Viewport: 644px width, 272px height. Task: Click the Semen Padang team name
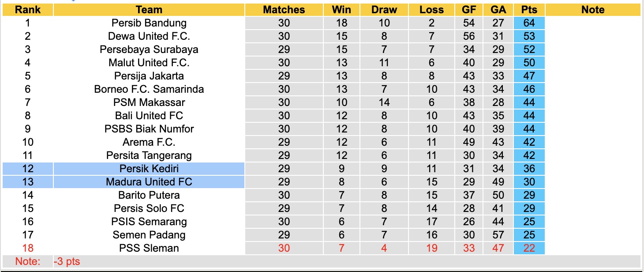tap(149, 235)
